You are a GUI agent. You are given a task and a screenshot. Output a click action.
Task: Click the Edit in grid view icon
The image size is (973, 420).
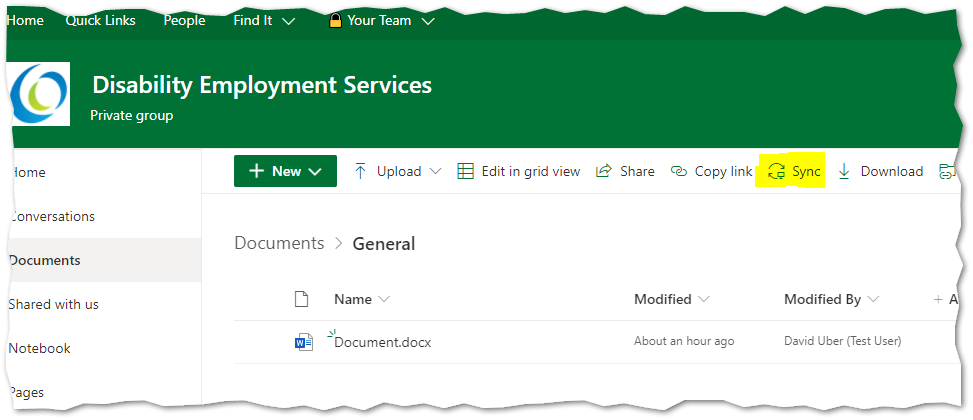(x=465, y=171)
